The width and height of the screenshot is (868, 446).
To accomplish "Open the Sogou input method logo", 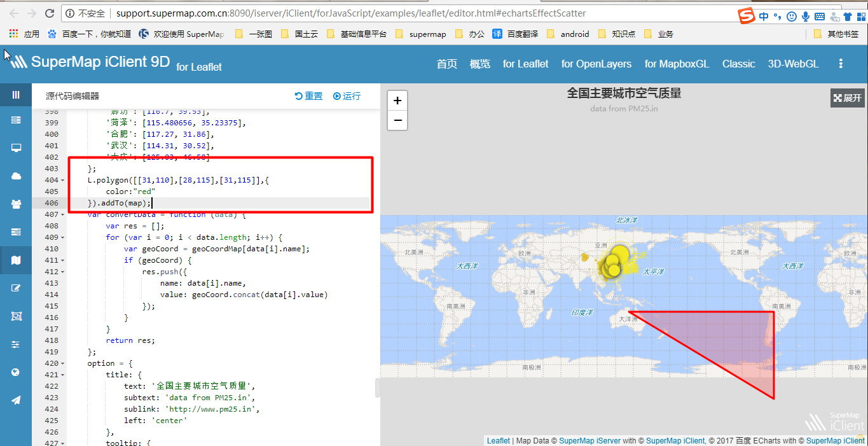I will tap(747, 16).
